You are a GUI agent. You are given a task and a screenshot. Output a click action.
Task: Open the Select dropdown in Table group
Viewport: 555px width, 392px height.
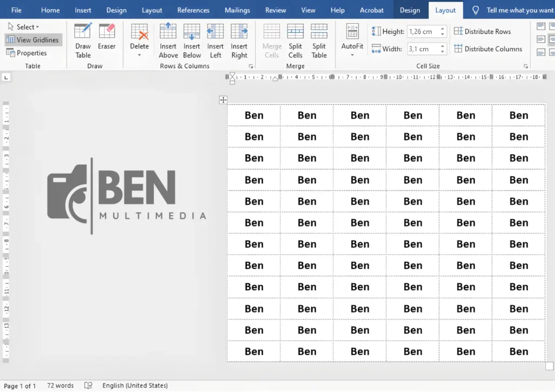coord(24,27)
